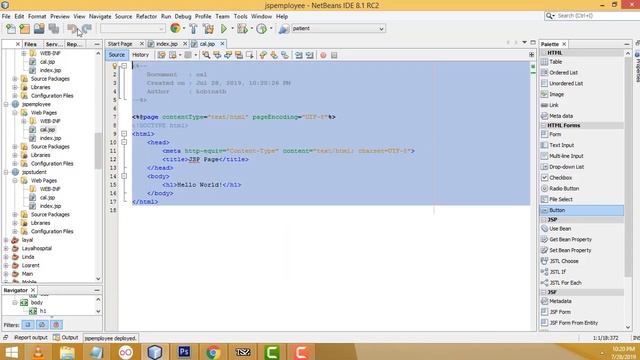640x360 pixels.
Task: Click the light bulb hint on line 1
Action: (115, 66)
